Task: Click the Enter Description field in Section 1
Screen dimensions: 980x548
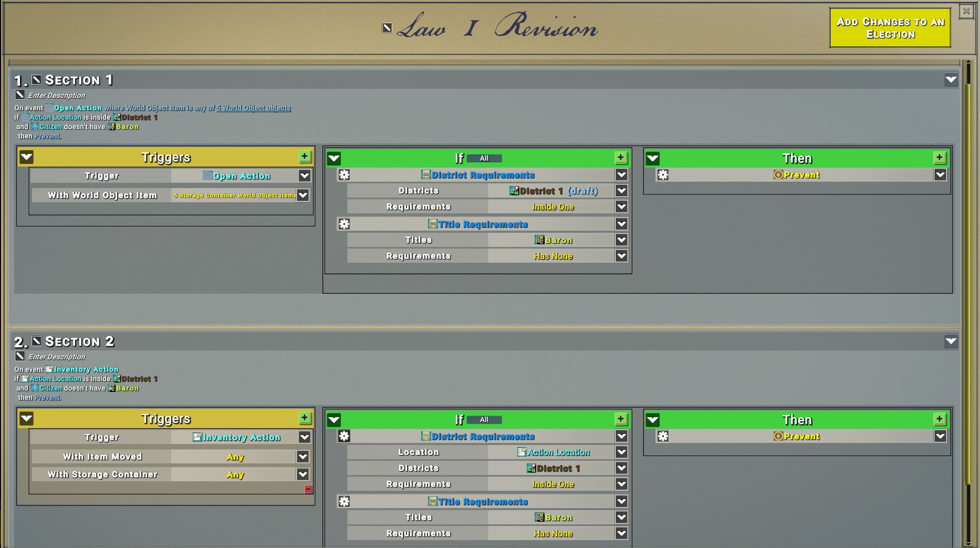Action: click(x=56, y=95)
